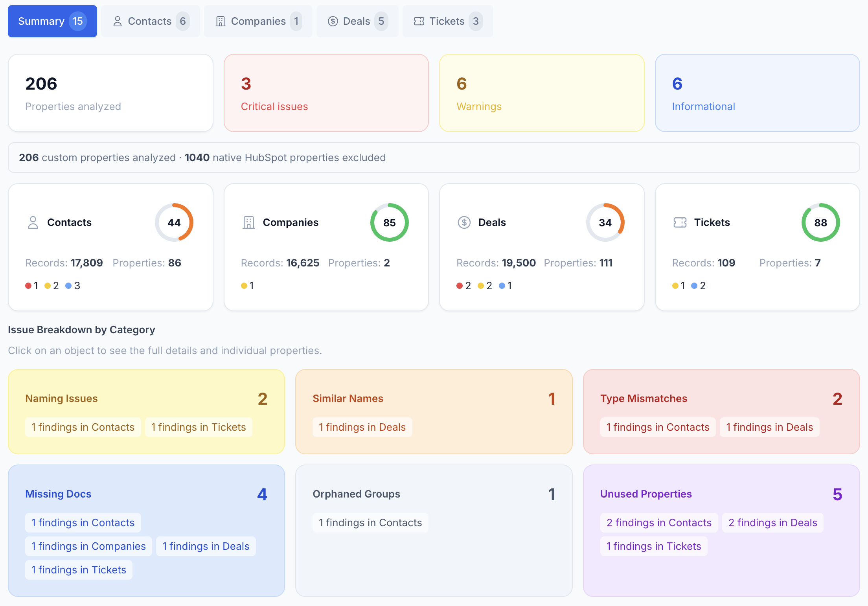This screenshot has width=868, height=606.
Task: Click Type Mismatches findings in Contacts chip
Action: tap(658, 427)
